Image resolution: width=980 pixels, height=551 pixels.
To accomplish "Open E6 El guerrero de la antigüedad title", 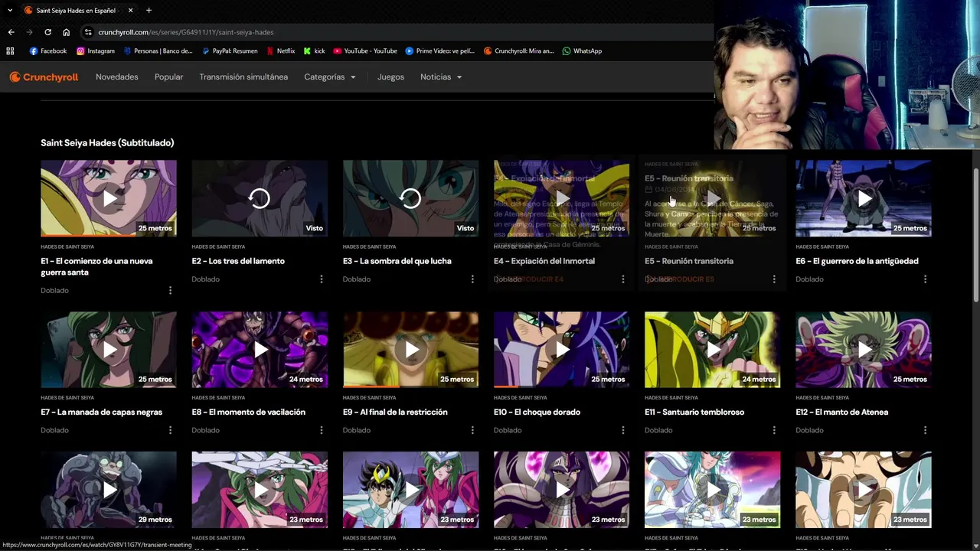I will [x=857, y=261].
